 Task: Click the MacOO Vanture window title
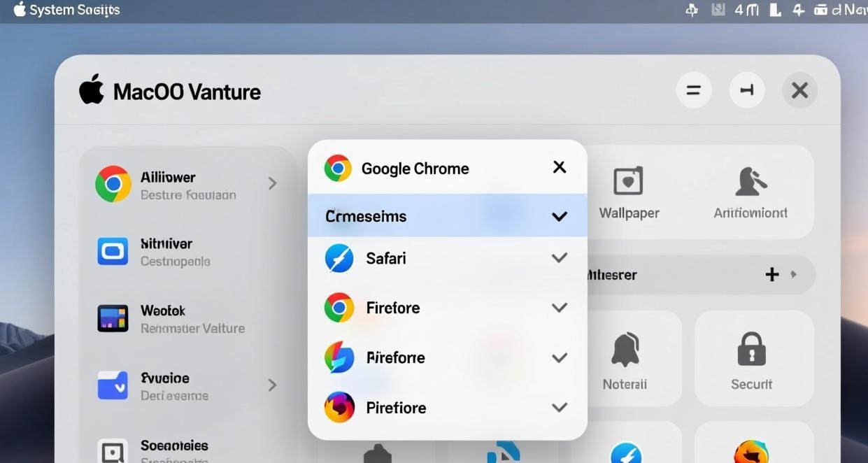click(x=187, y=92)
